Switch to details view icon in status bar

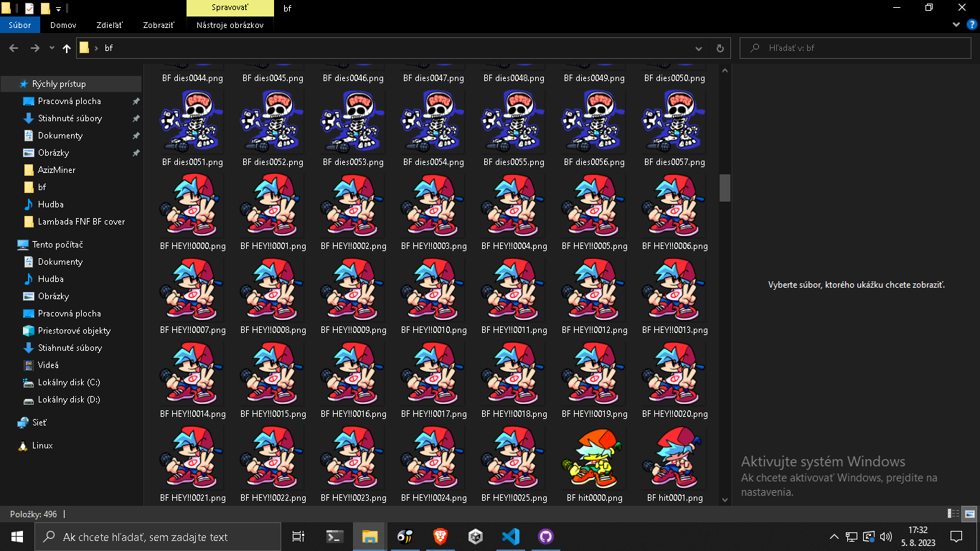tap(953, 514)
